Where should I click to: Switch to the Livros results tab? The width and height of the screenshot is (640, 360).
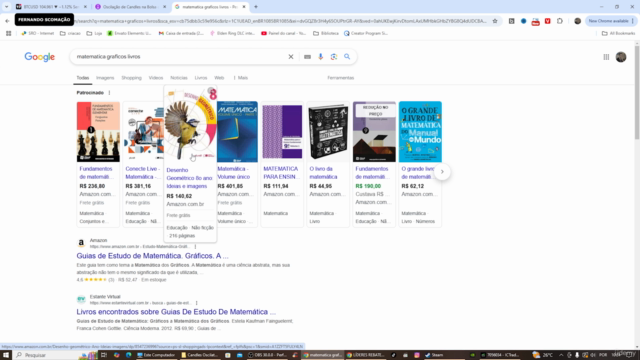click(x=201, y=78)
